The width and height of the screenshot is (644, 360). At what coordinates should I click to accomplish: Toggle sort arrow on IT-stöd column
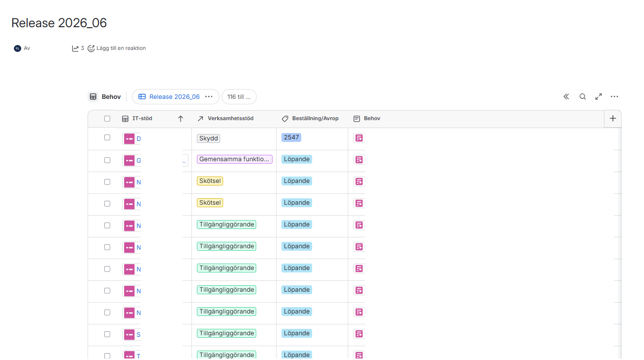point(181,119)
